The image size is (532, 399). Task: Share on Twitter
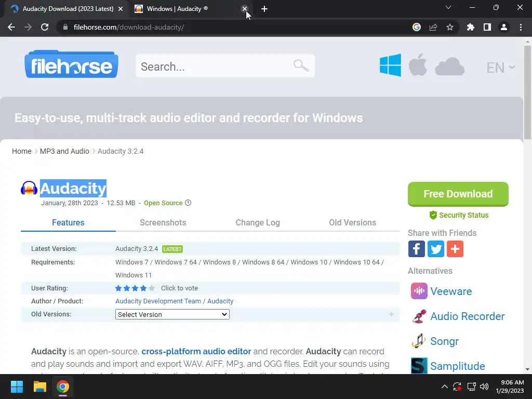pyautogui.click(x=436, y=249)
